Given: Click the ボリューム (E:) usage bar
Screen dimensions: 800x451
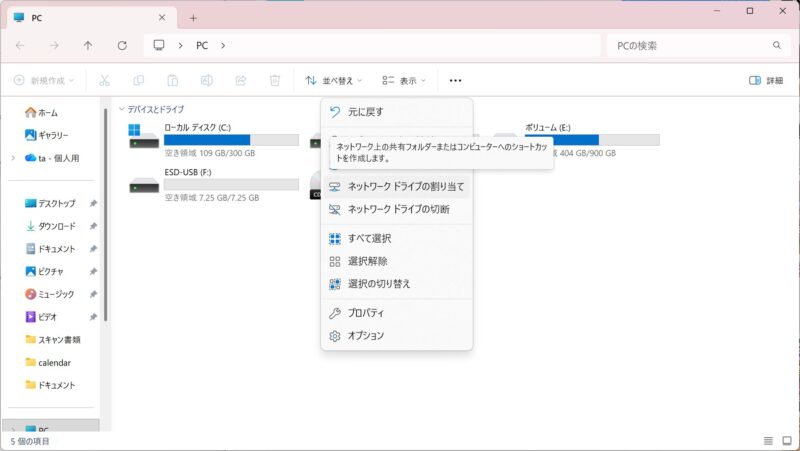Looking at the screenshot, I should tap(591, 140).
